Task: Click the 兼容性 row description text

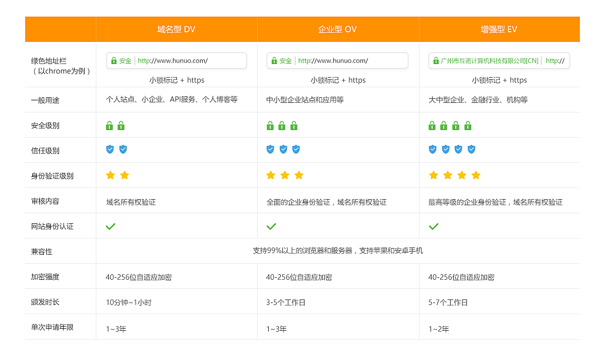Action: coord(337,251)
